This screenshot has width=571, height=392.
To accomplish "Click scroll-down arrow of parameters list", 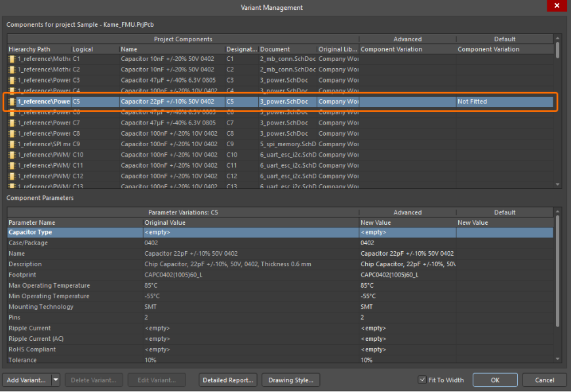I will pos(557,359).
